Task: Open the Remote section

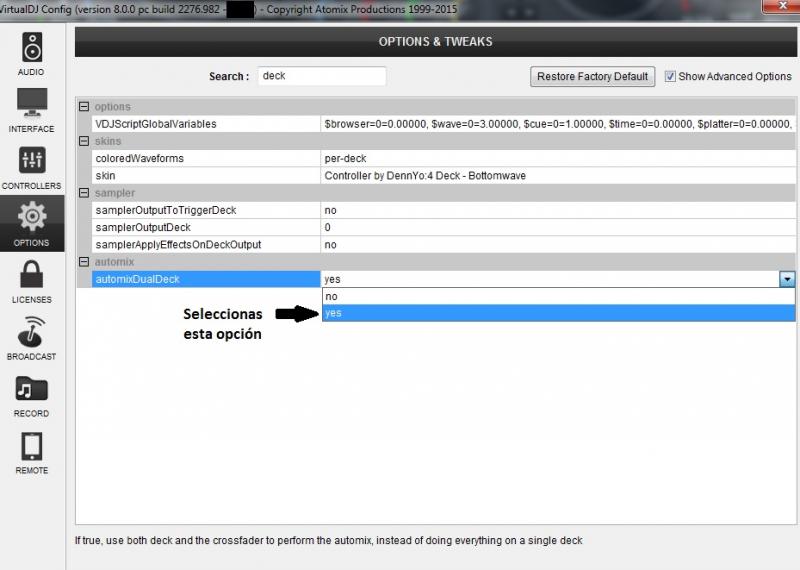Action: pos(32,451)
